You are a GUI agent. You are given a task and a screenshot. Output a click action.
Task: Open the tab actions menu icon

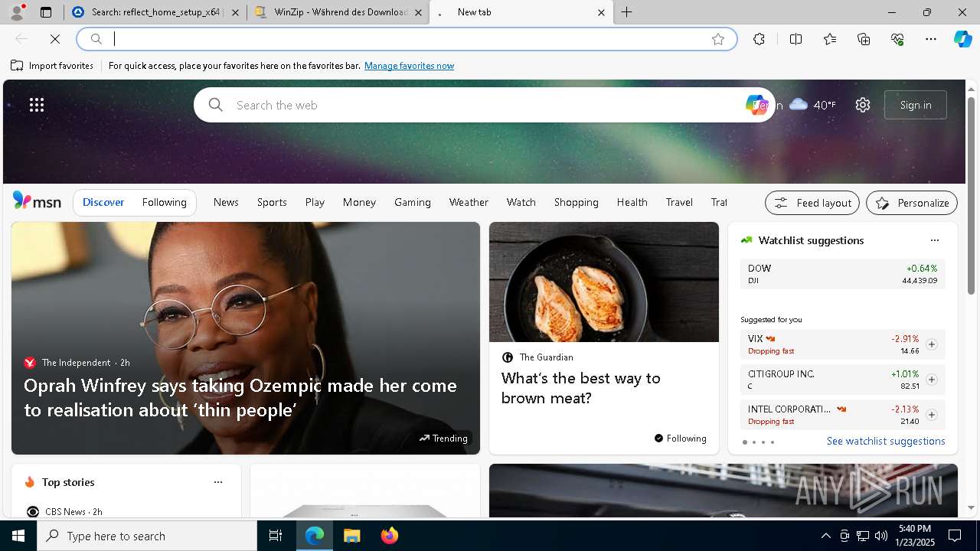tap(46, 12)
